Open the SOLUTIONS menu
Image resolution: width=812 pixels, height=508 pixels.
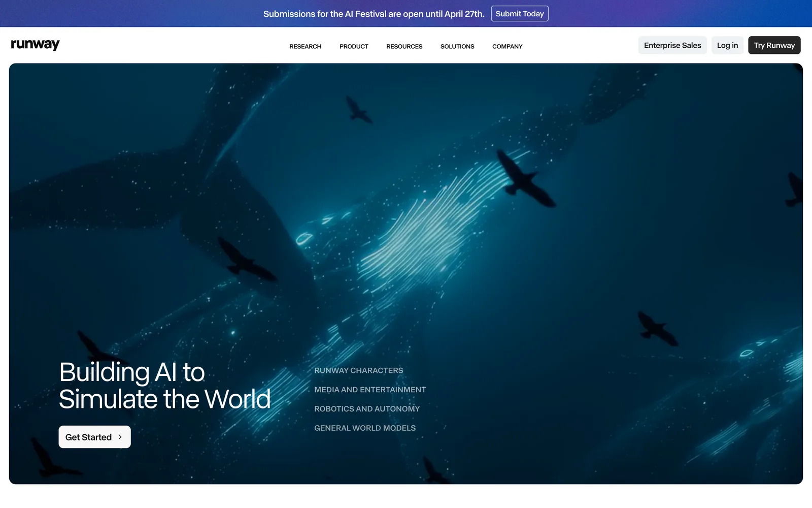pyautogui.click(x=457, y=46)
